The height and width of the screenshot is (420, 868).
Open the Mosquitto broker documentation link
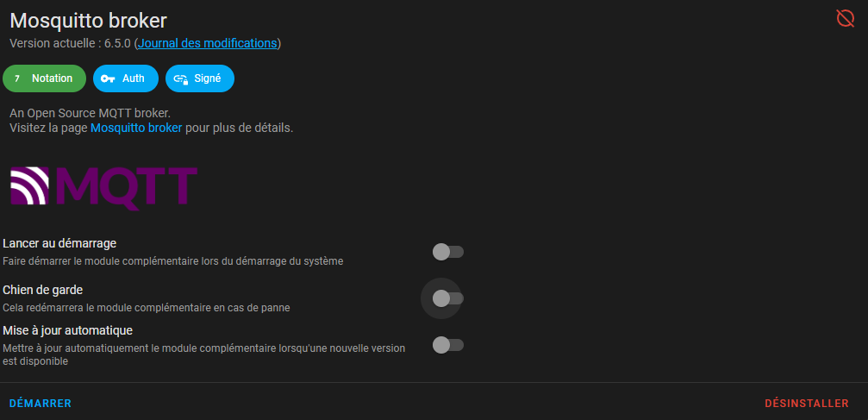[136, 128]
